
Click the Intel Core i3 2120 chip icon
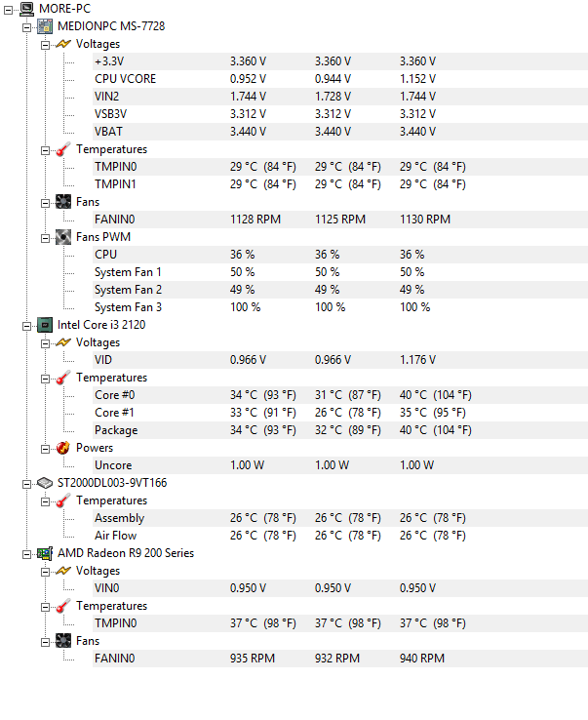tap(45, 325)
